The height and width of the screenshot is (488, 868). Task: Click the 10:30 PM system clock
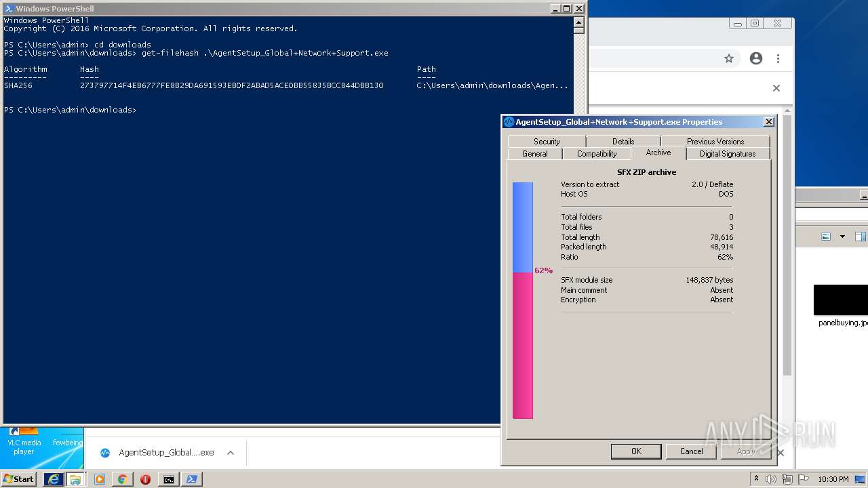pos(833,479)
